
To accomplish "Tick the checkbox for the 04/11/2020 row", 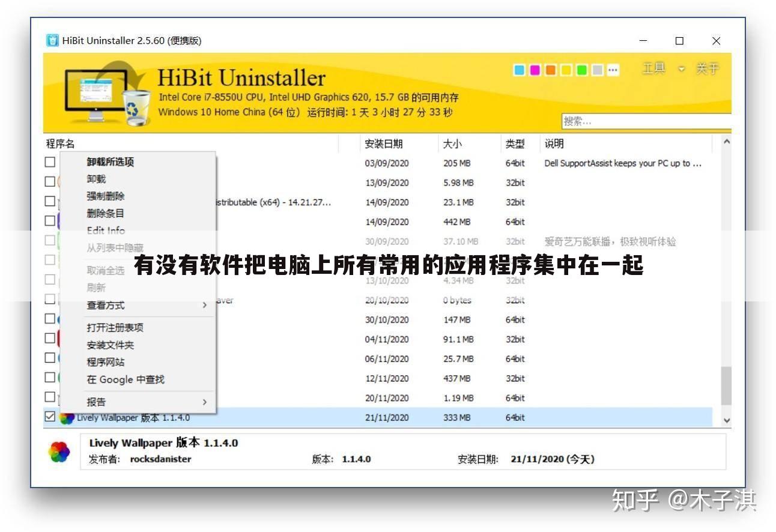I will point(50,338).
